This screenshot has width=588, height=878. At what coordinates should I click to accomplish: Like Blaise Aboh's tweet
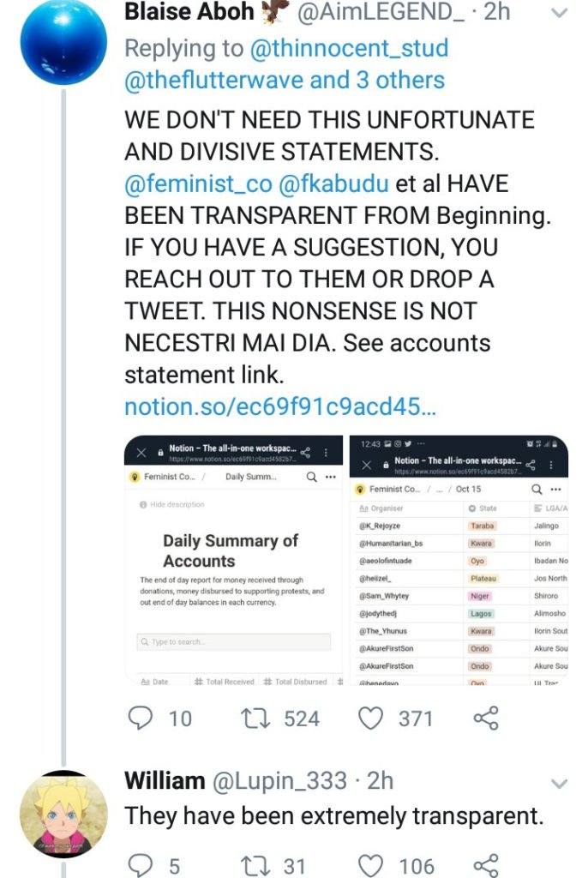click(370, 718)
